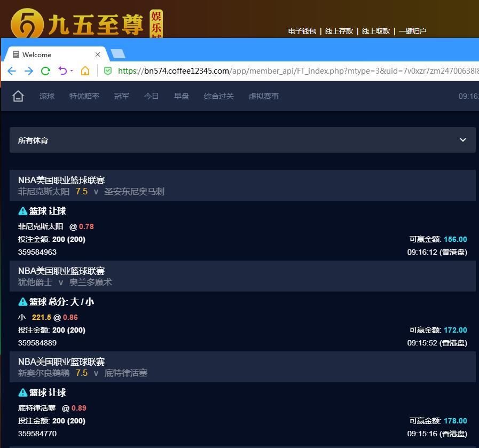Viewport: 479px width, 448px height.
Task: Open the 虚拟赛事 menu item
Action: click(x=264, y=97)
